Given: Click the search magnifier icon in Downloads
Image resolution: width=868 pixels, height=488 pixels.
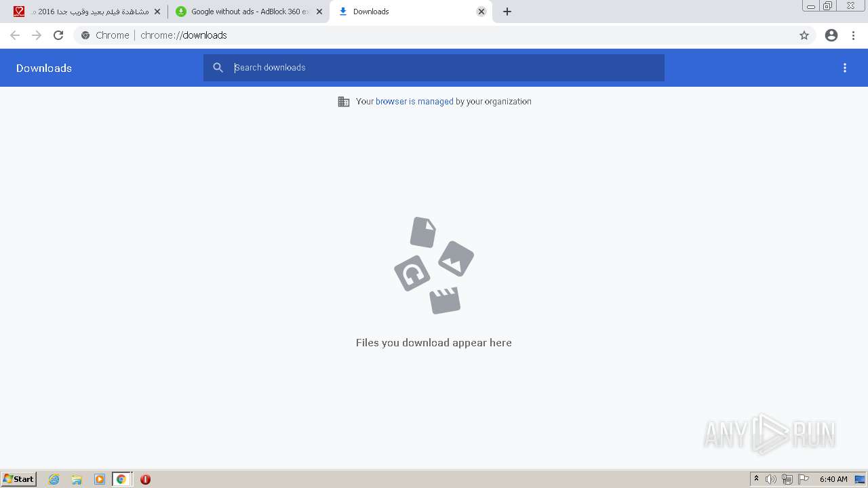Looking at the screenshot, I should click(x=218, y=68).
